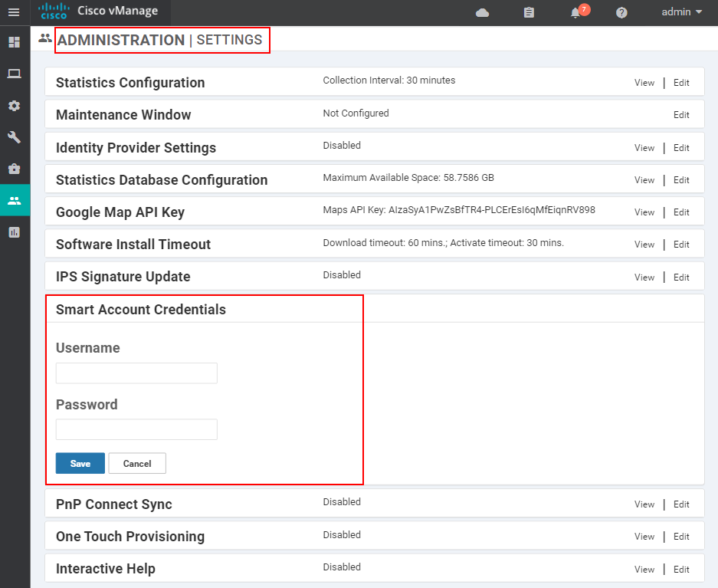This screenshot has width=718, height=588.
Task: Open the Tasks clipboard icon
Action: 529,12
